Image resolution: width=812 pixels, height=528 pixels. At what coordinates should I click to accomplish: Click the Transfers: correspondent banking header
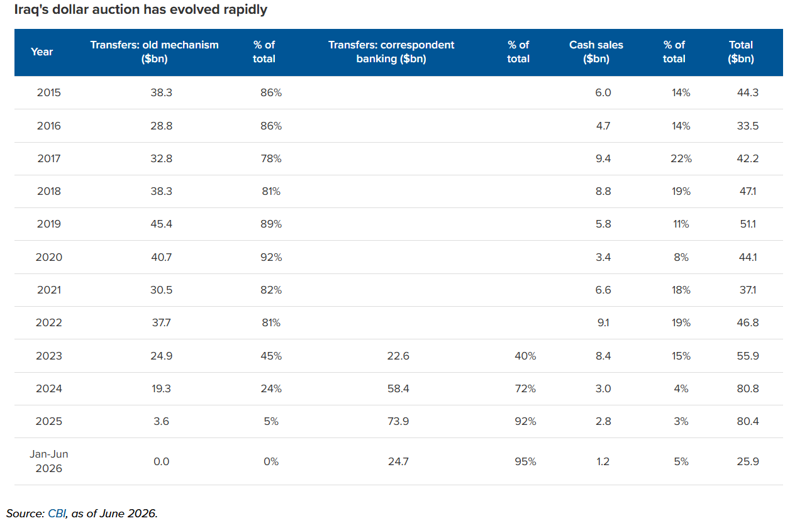tap(391, 52)
